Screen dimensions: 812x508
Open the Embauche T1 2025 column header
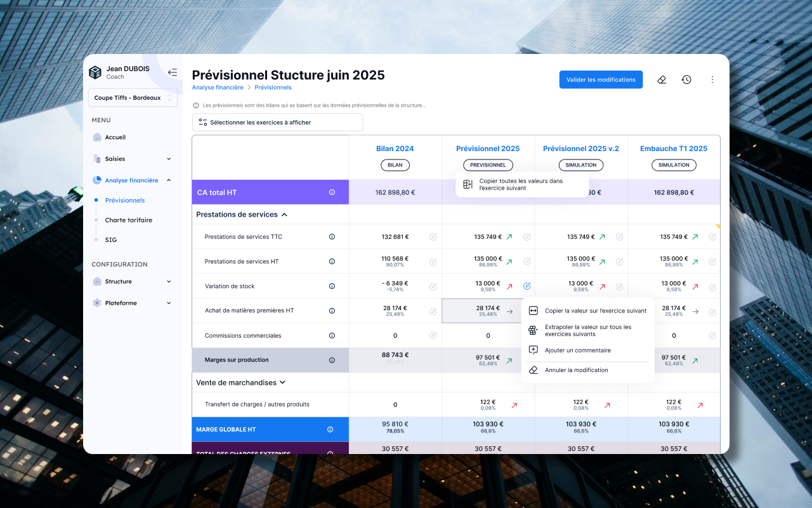(x=674, y=149)
